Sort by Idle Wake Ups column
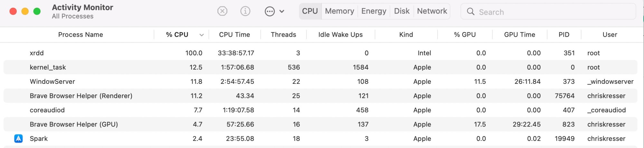This screenshot has height=148, width=644. click(340, 35)
